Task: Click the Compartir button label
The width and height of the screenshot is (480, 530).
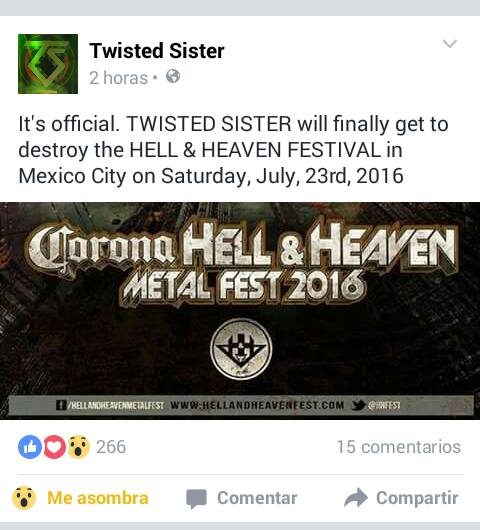Action: 417,498
